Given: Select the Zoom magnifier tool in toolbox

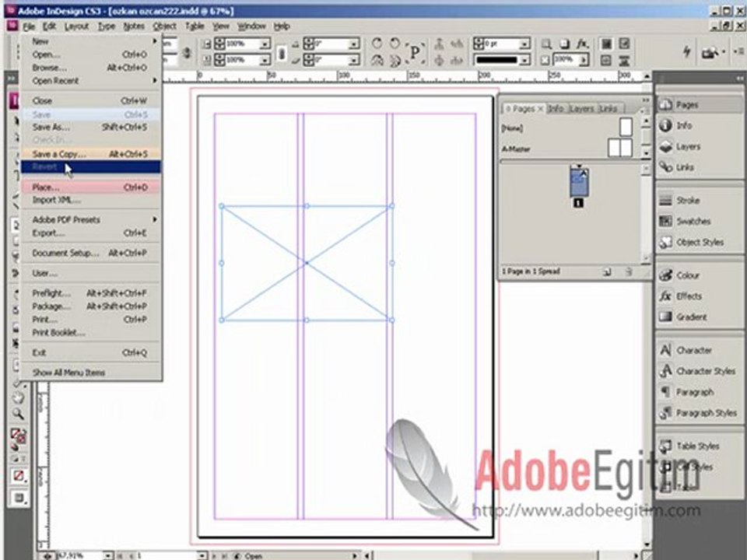Looking at the screenshot, I should 18,413.
